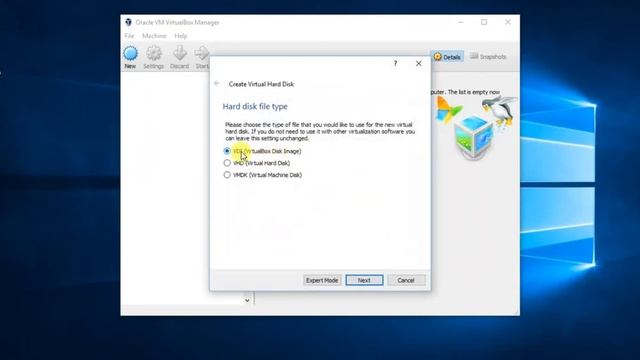Screen dimensions: 640x360
Task: Open the Settings gear toolbar icon
Action: [154, 53]
